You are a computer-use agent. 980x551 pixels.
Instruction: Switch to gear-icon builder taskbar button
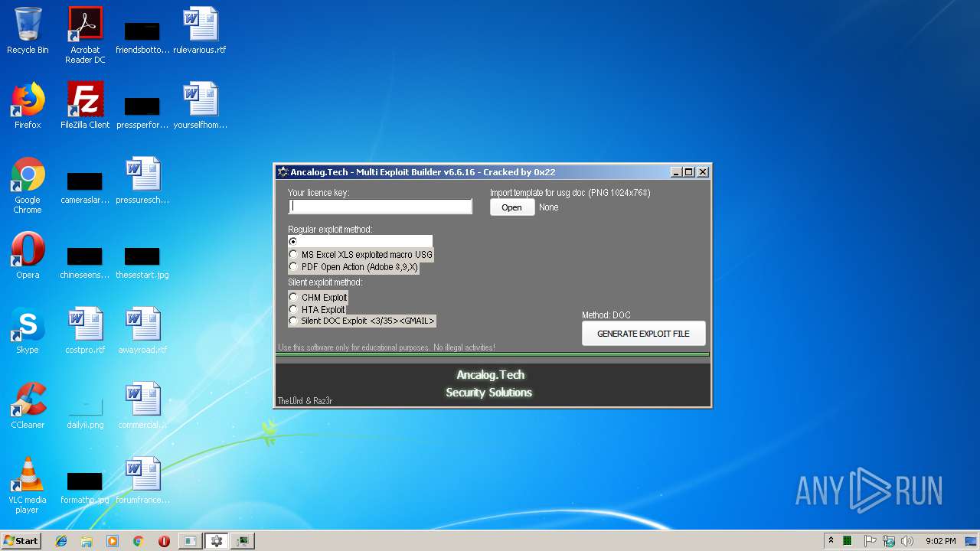click(217, 541)
